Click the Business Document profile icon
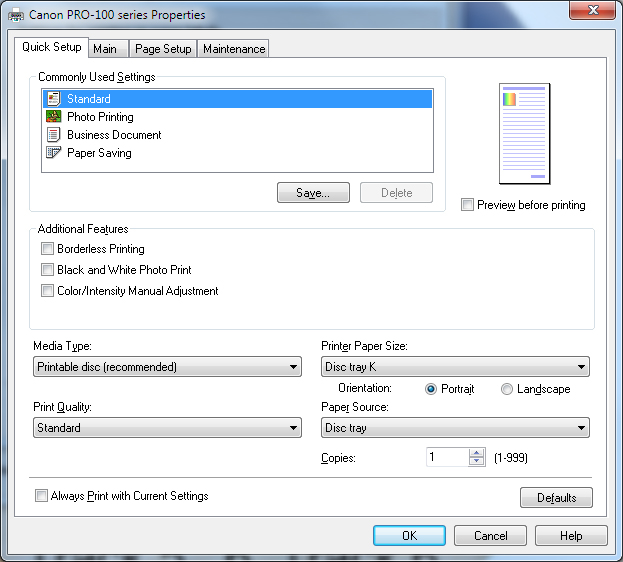The height and width of the screenshot is (562, 623). [x=53, y=135]
